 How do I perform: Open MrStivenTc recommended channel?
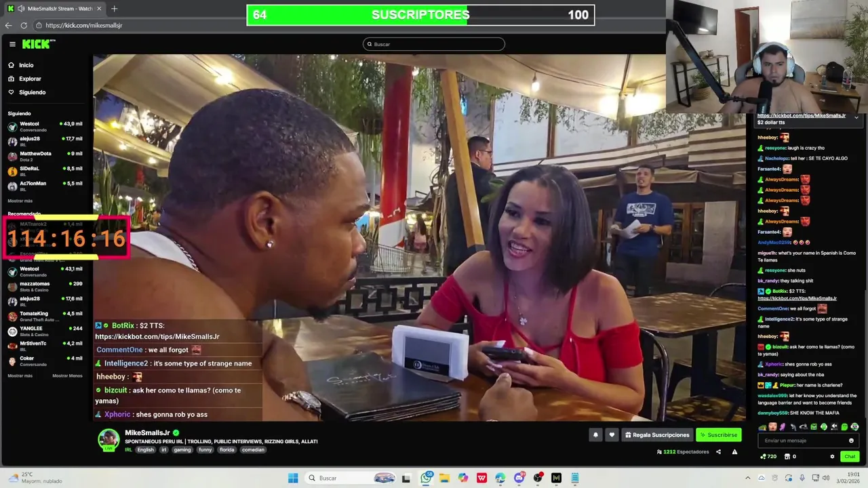[x=45, y=346]
